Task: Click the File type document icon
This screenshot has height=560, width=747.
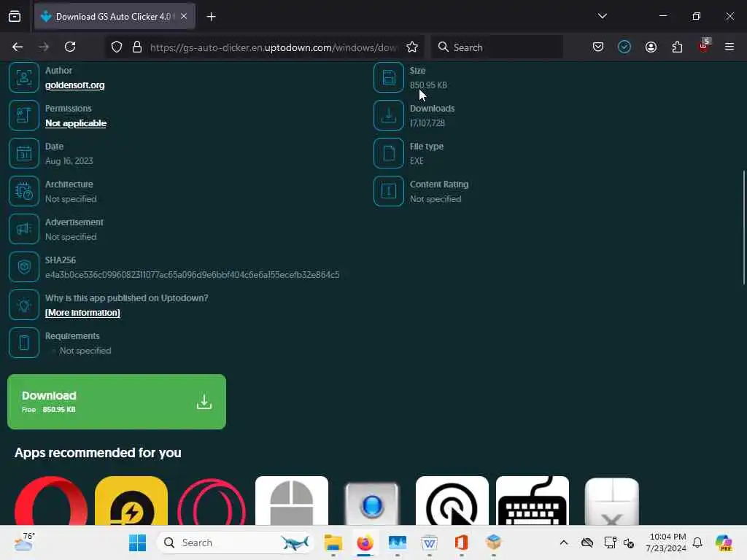Action: (x=389, y=153)
